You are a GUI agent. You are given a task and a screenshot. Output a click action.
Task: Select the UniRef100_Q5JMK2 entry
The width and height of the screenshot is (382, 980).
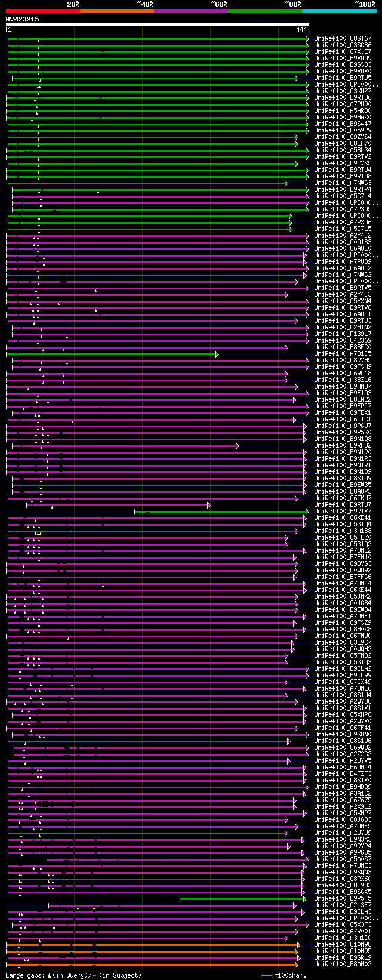[343, 597]
